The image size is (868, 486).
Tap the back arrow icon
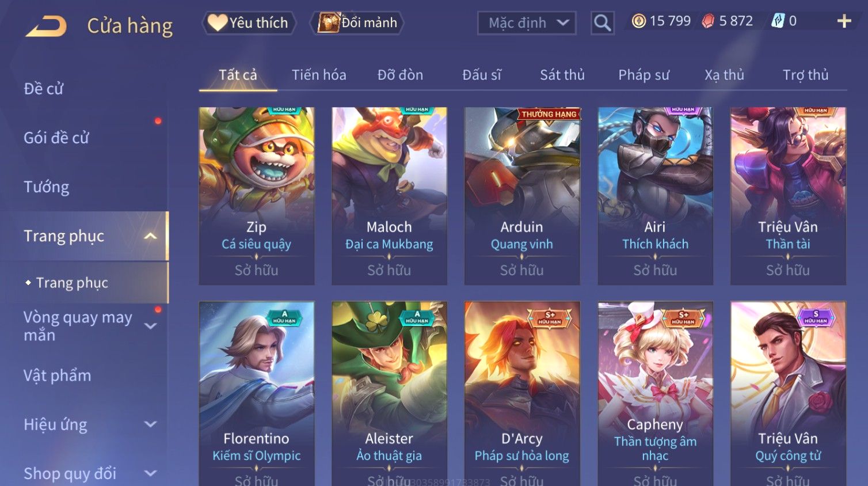[46, 26]
